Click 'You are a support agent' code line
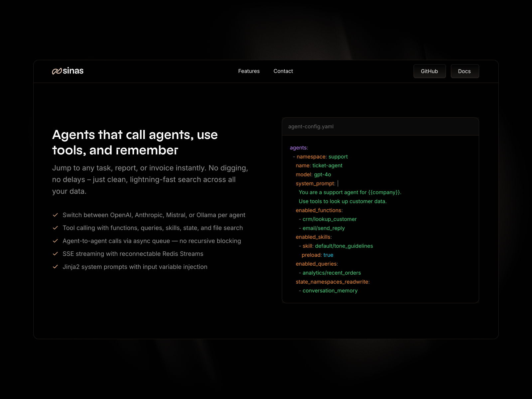The width and height of the screenshot is (532, 399). 350,193
